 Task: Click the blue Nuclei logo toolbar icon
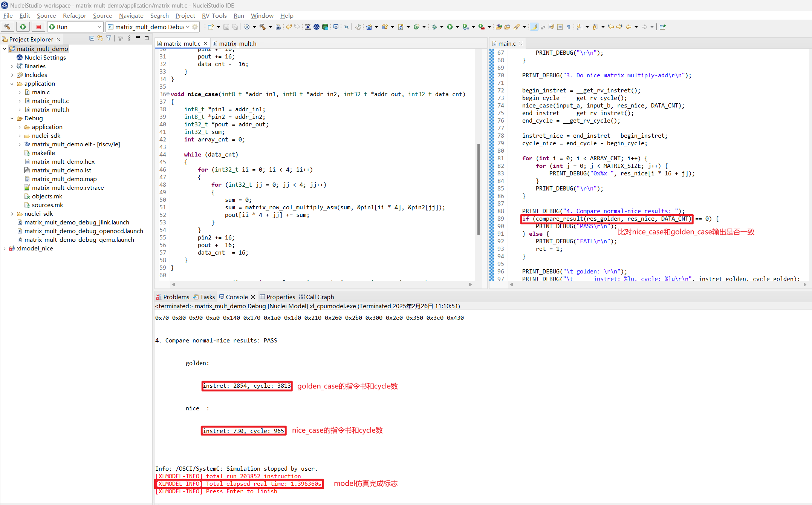click(x=317, y=27)
